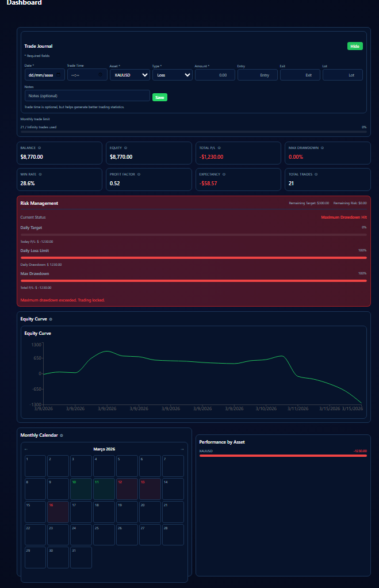
Task: Click the Profit Factor info icon
Action: pyautogui.click(x=139, y=174)
